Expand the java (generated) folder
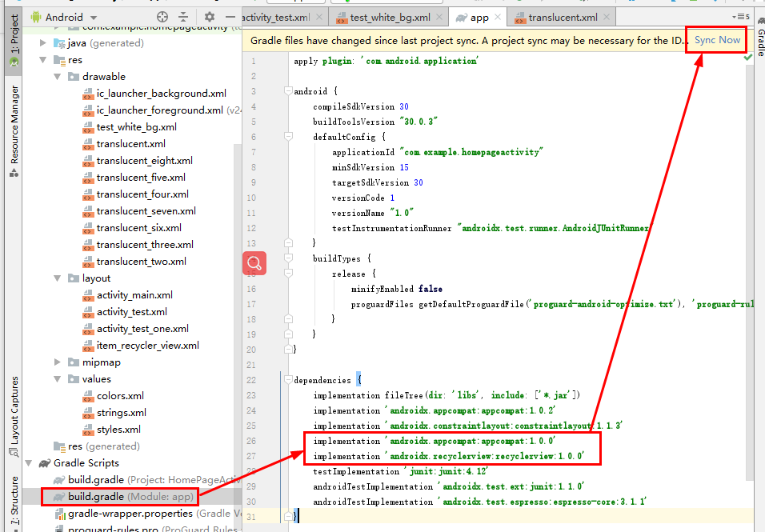The width and height of the screenshot is (765, 532). (43, 43)
